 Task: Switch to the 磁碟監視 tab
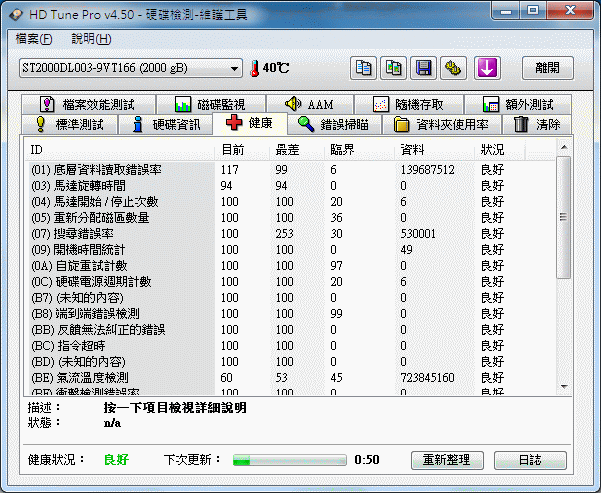pyautogui.click(x=211, y=104)
